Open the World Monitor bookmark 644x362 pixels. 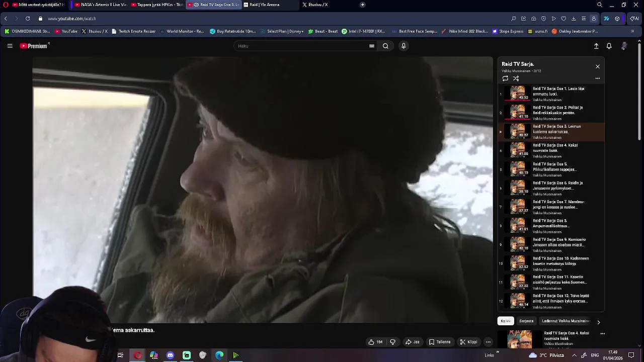pos(182,31)
